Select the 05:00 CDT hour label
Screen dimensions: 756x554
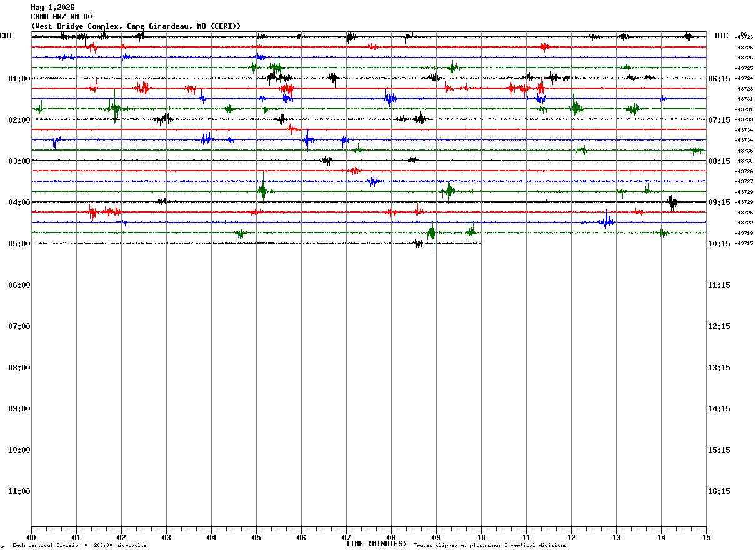pyautogui.click(x=19, y=244)
